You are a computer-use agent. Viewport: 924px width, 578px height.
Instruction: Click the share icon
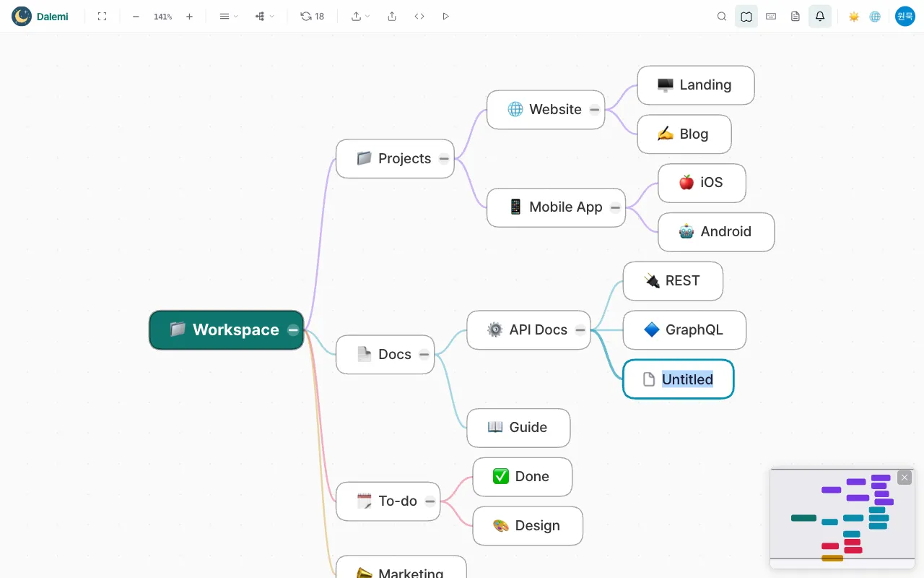pyautogui.click(x=392, y=16)
